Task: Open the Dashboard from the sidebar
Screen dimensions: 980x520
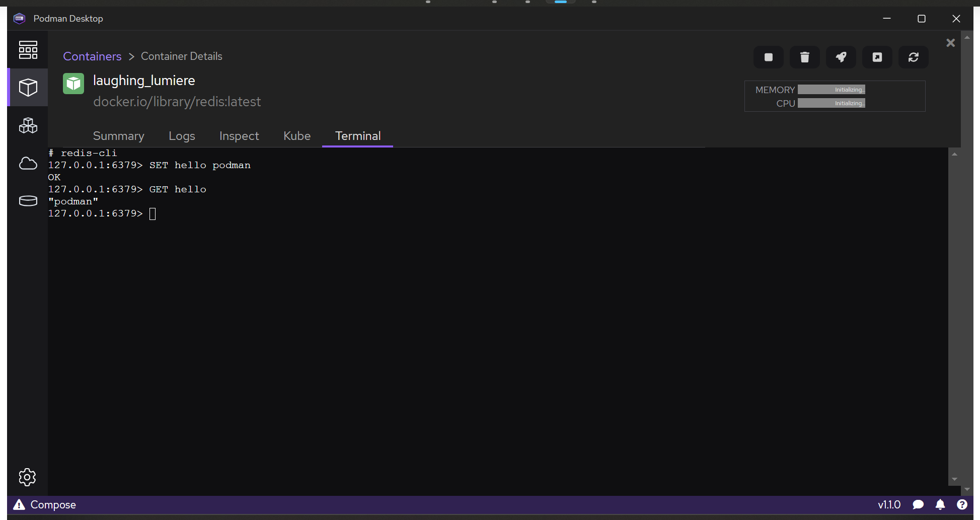Action: 28,50
